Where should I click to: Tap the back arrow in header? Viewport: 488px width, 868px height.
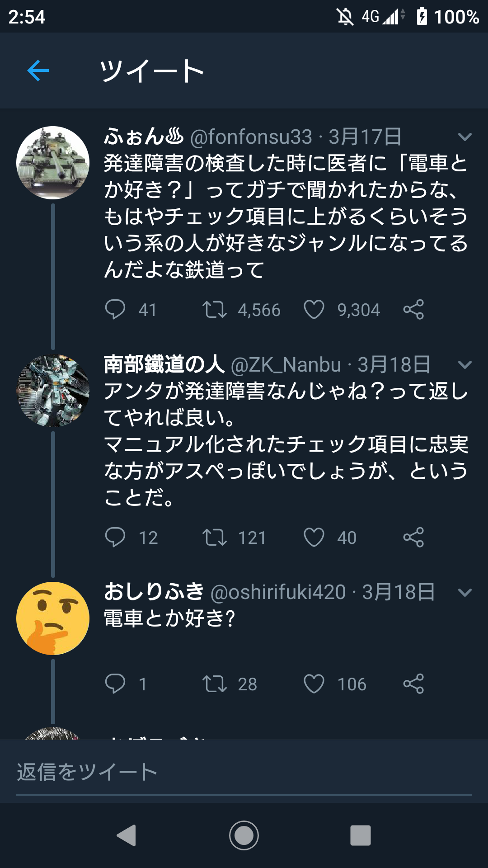[x=38, y=71]
